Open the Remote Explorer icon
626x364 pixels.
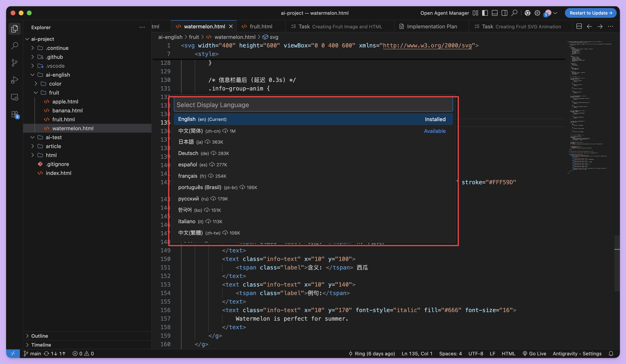pos(14,97)
